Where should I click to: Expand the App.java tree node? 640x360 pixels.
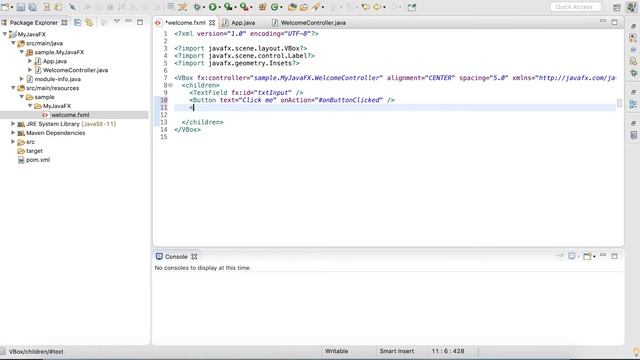pos(30,61)
